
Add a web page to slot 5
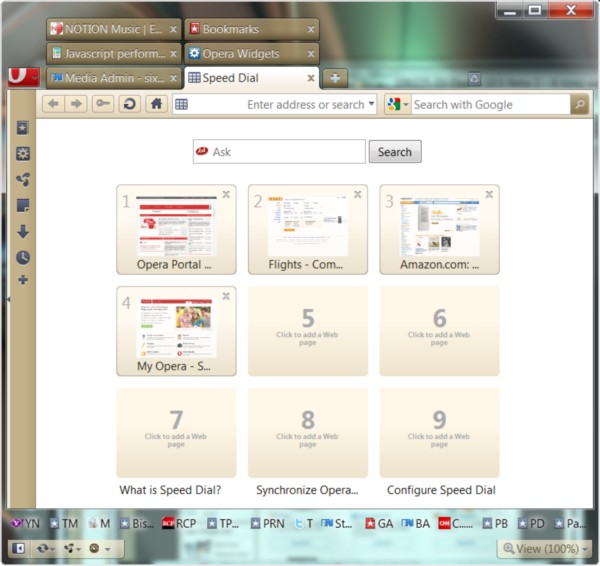(x=308, y=331)
